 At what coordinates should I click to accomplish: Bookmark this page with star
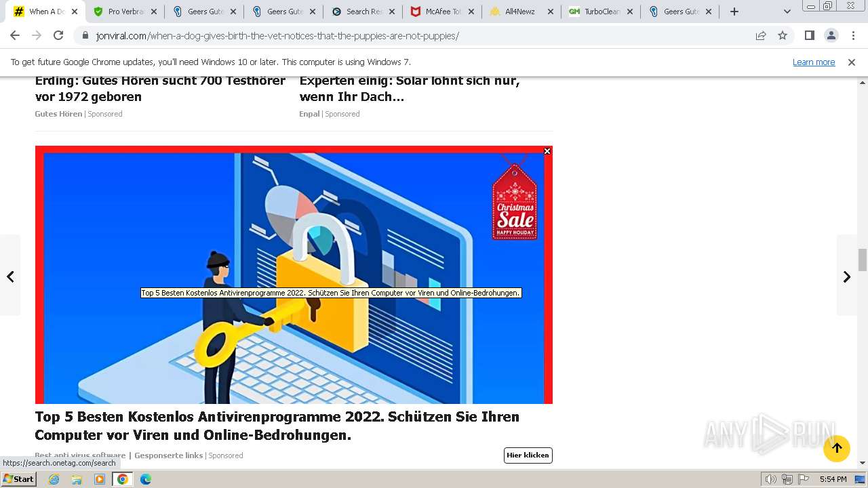coord(783,35)
